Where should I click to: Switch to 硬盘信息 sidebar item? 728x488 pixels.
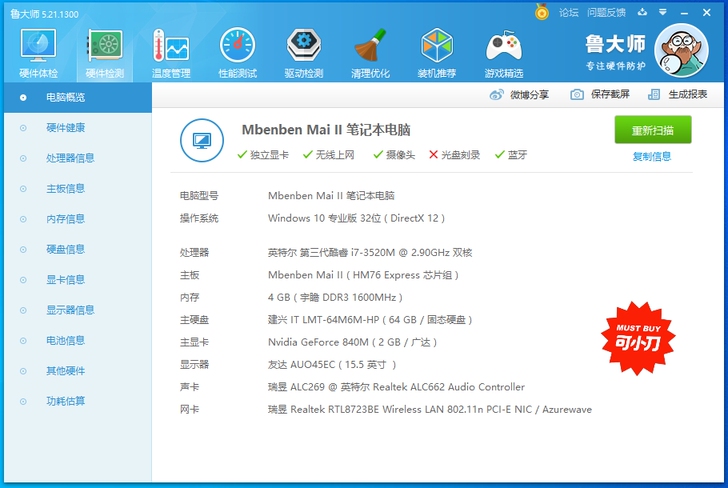pyautogui.click(x=78, y=249)
